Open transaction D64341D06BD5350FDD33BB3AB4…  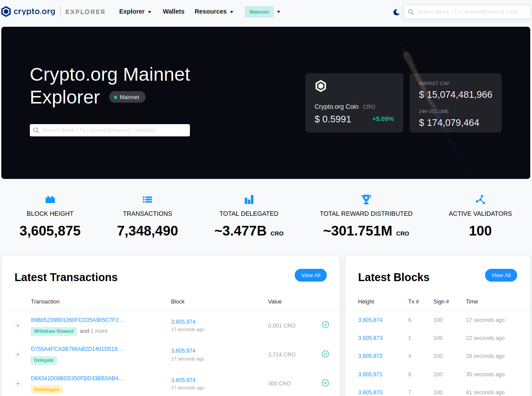(78, 378)
